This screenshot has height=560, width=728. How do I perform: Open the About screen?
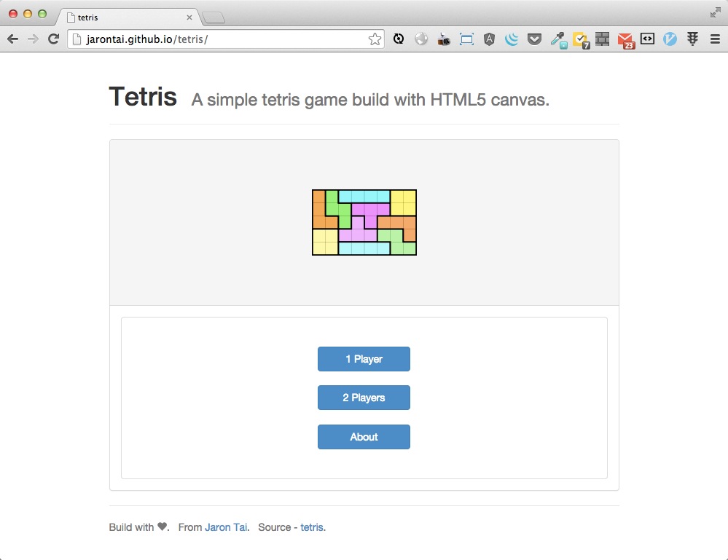pos(364,437)
